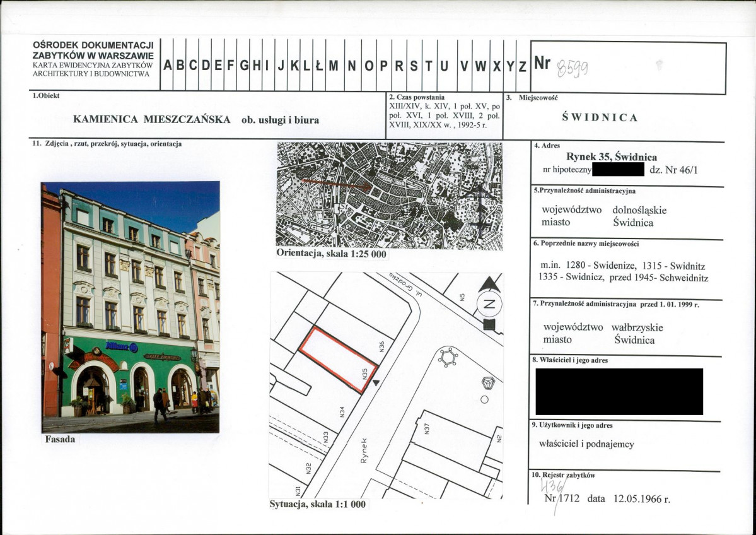Click the polygon symbol right of the fountain

(487, 382)
